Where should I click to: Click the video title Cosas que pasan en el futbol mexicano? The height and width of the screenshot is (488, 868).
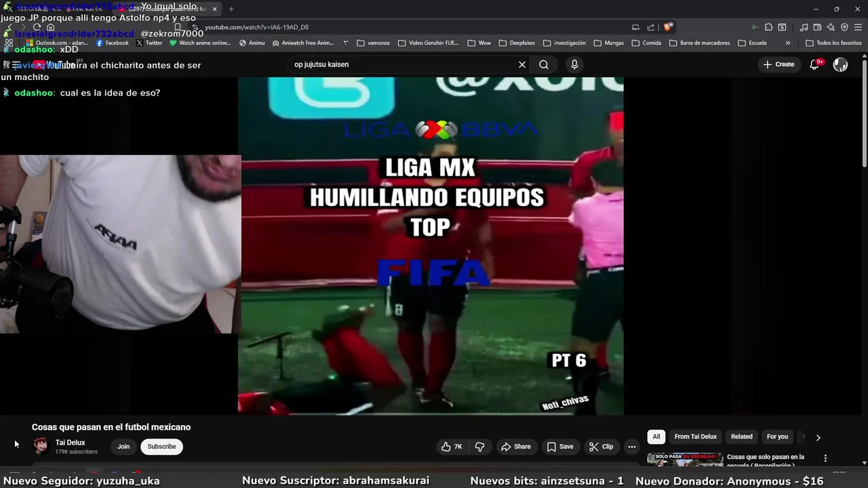click(x=111, y=427)
